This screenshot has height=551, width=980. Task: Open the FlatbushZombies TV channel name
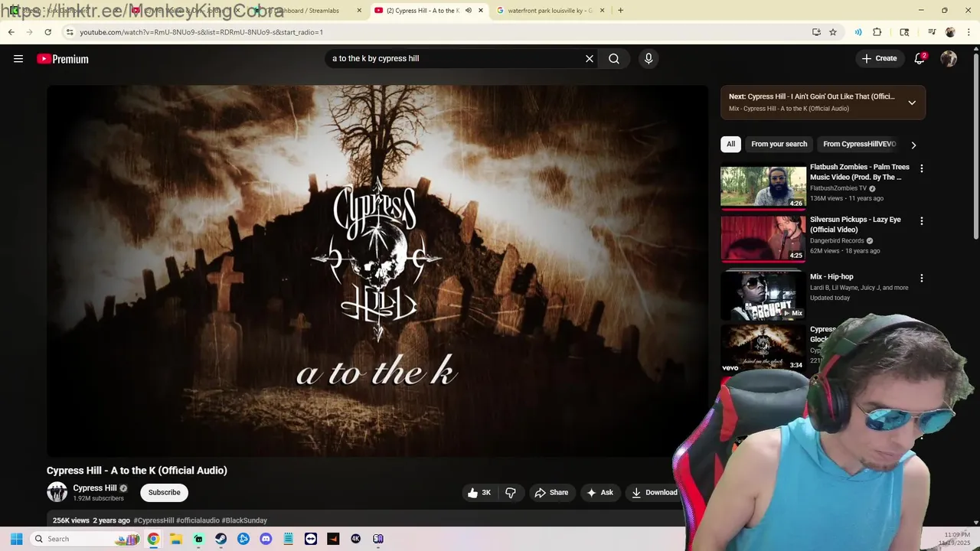pyautogui.click(x=838, y=188)
